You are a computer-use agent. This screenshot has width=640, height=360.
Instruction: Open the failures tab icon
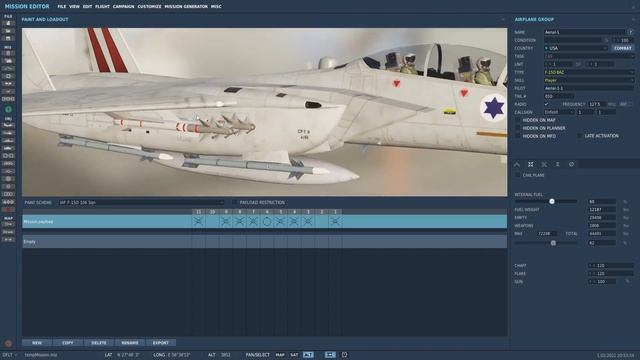click(571, 164)
